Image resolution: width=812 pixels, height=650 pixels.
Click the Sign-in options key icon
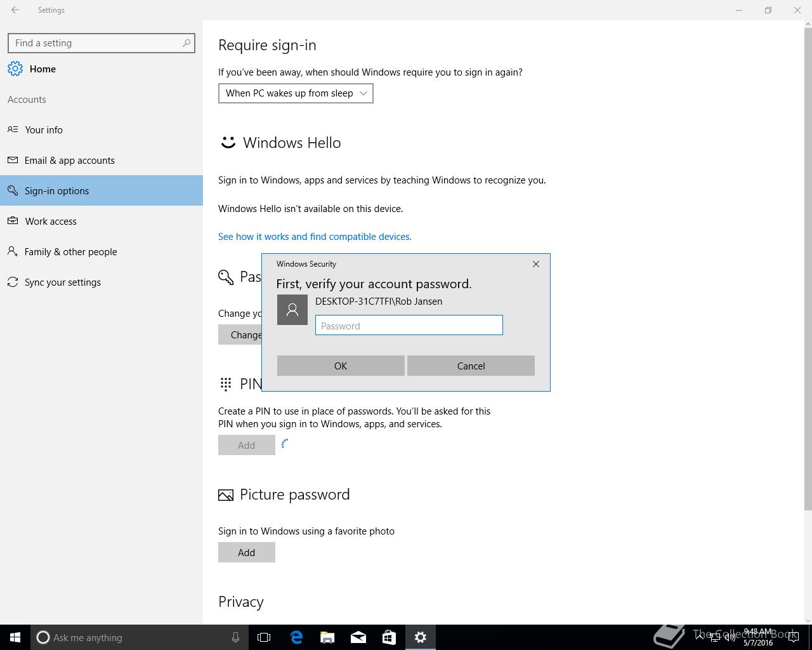coord(13,190)
